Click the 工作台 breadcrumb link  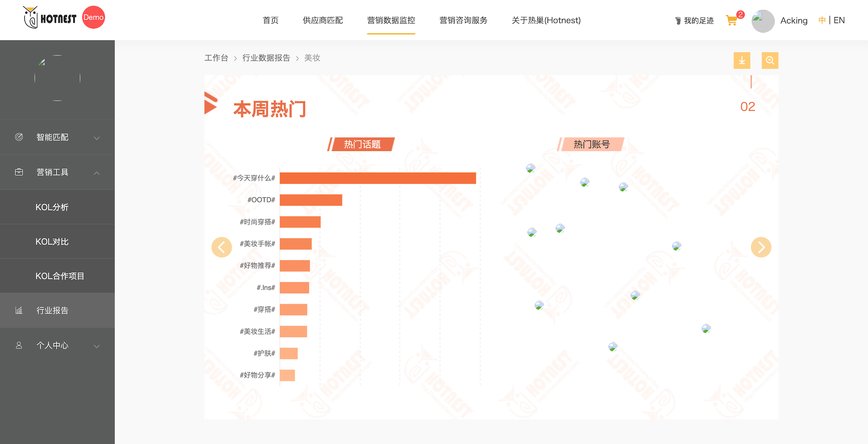216,58
